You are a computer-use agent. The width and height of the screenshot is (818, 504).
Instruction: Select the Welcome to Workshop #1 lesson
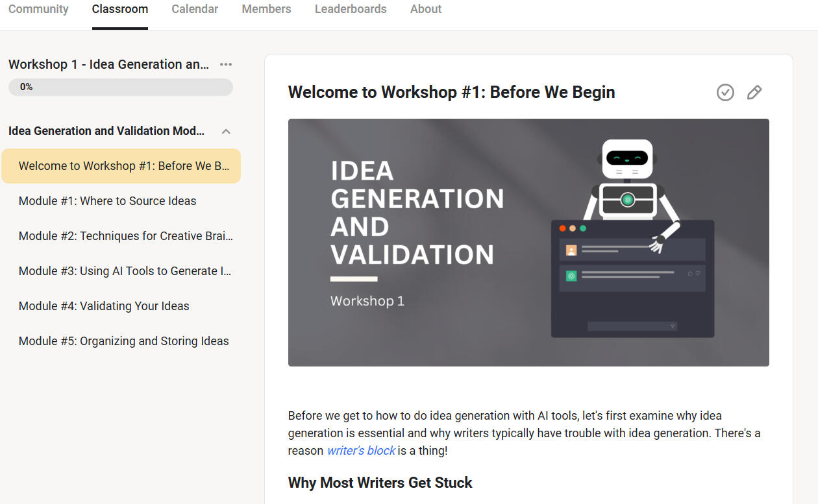pos(123,166)
